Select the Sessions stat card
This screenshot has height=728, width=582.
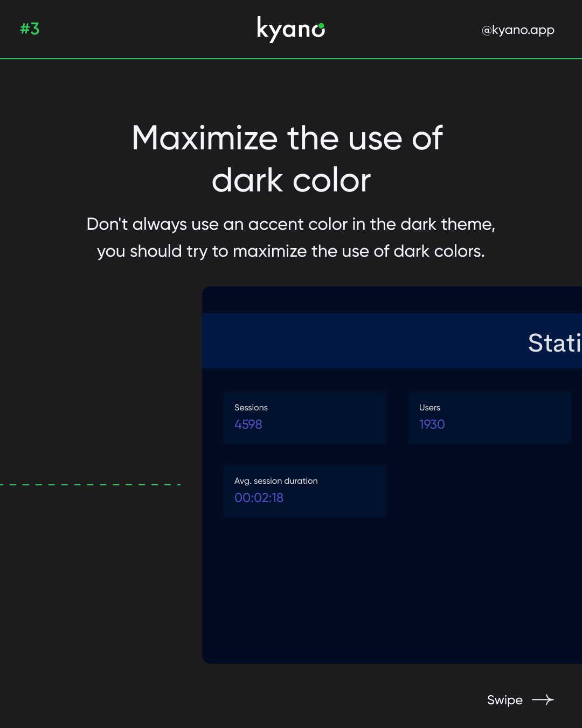click(x=305, y=418)
